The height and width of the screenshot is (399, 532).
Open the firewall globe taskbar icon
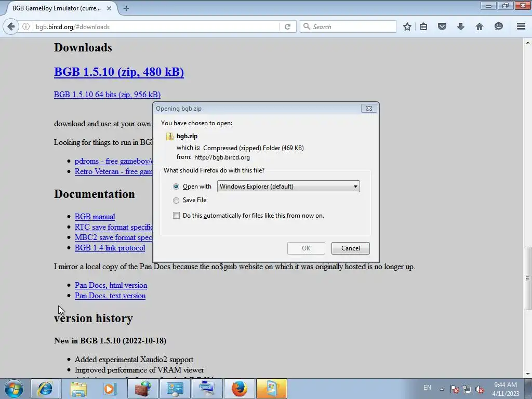(x=143, y=389)
